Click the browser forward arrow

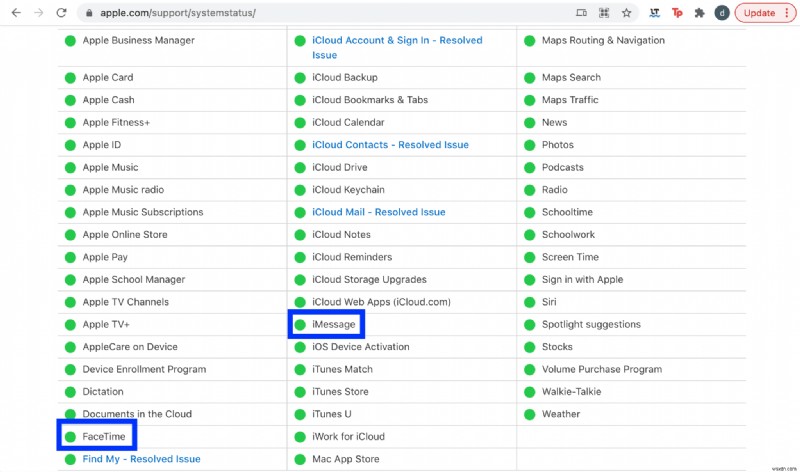click(x=38, y=13)
